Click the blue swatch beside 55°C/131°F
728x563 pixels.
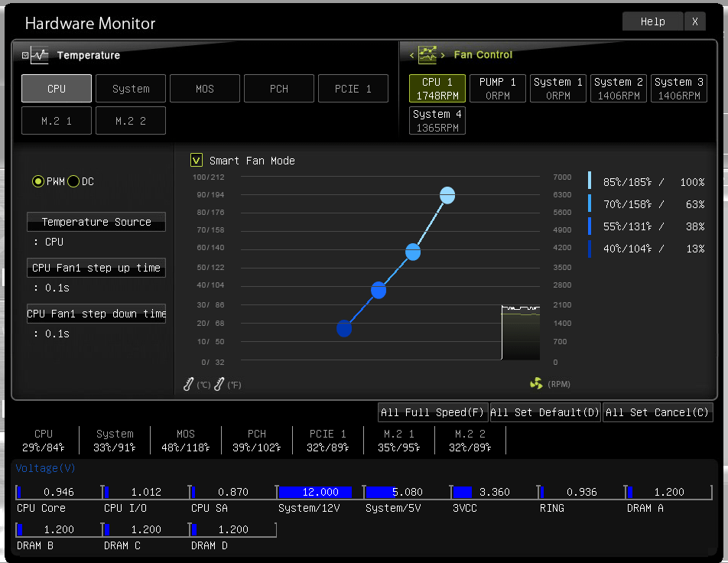590,226
